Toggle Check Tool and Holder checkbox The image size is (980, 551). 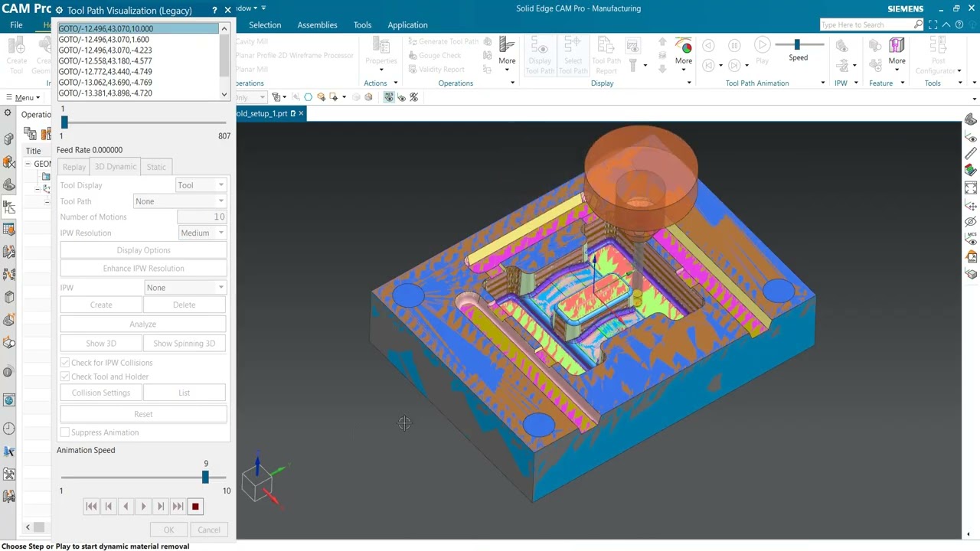[x=65, y=377]
